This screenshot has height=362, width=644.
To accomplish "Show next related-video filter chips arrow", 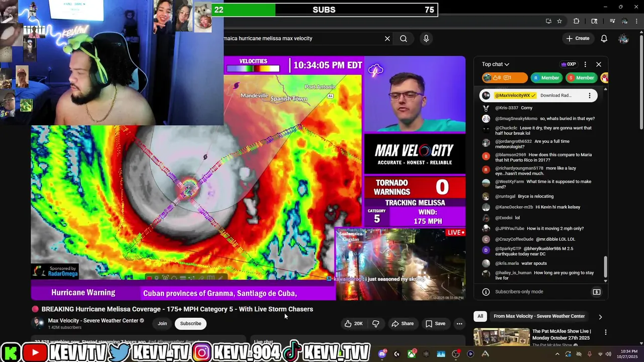I will point(600,317).
